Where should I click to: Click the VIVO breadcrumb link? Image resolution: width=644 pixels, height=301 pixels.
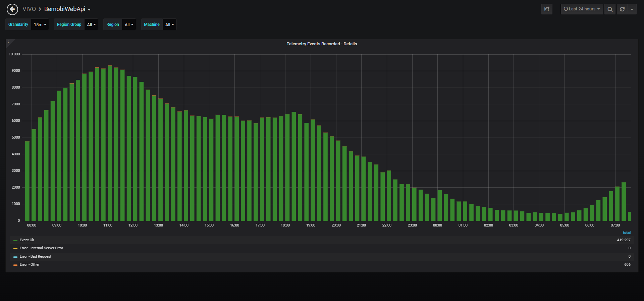pos(29,9)
